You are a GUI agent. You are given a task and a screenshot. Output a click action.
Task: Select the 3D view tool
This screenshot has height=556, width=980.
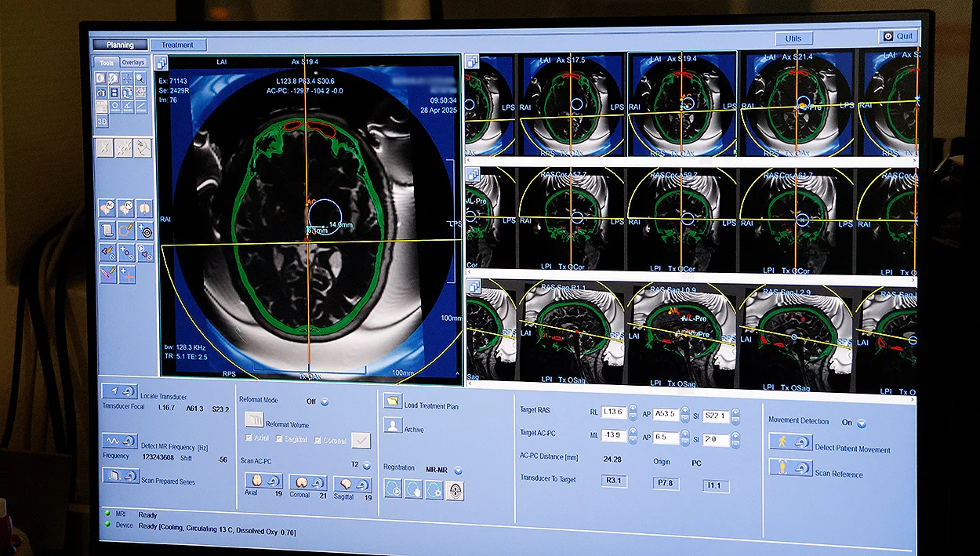[x=102, y=121]
